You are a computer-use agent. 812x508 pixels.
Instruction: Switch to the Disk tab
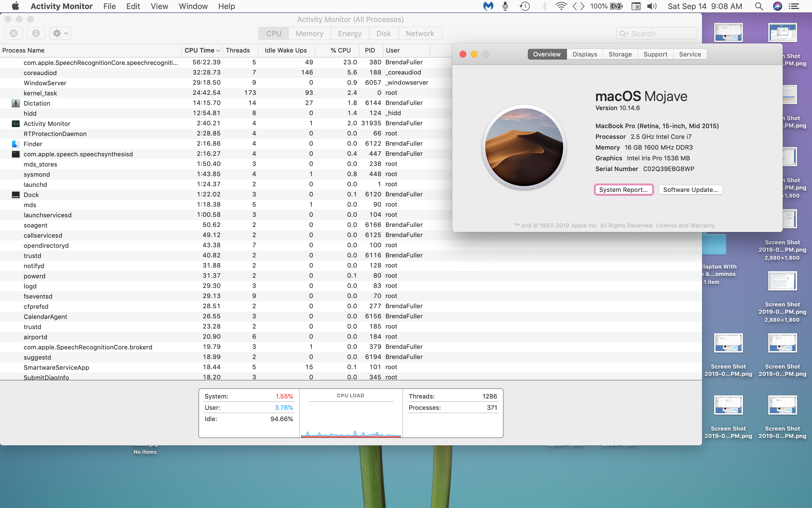pyautogui.click(x=383, y=33)
